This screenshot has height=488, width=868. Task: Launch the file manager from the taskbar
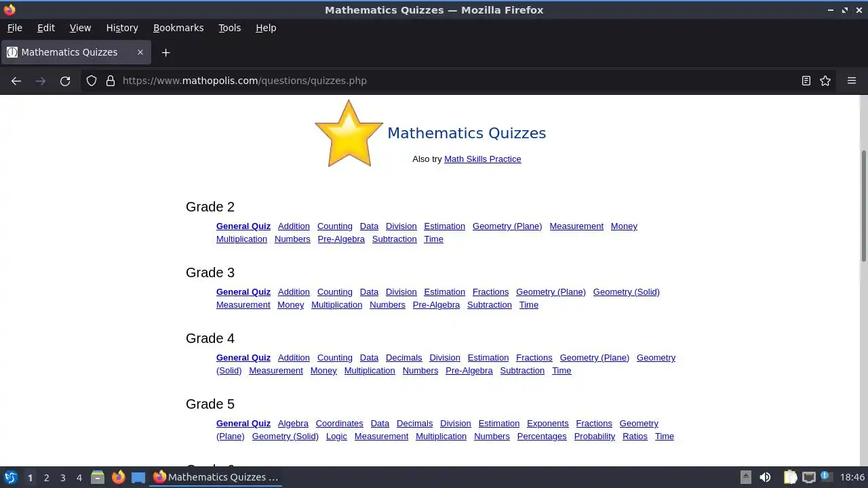pyautogui.click(x=98, y=477)
